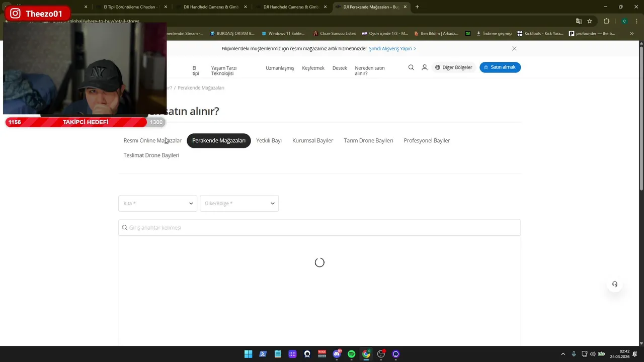Click Chrome icon on taskbar
Screen dimensions: 644x362
tap(366, 354)
